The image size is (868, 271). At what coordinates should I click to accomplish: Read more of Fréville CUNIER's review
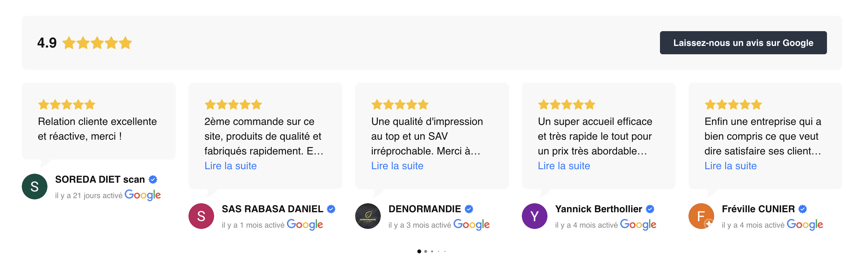(x=730, y=166)
